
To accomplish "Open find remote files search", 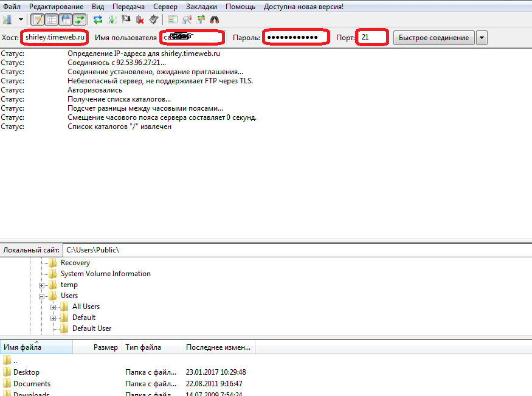I will tap(214, 19).
